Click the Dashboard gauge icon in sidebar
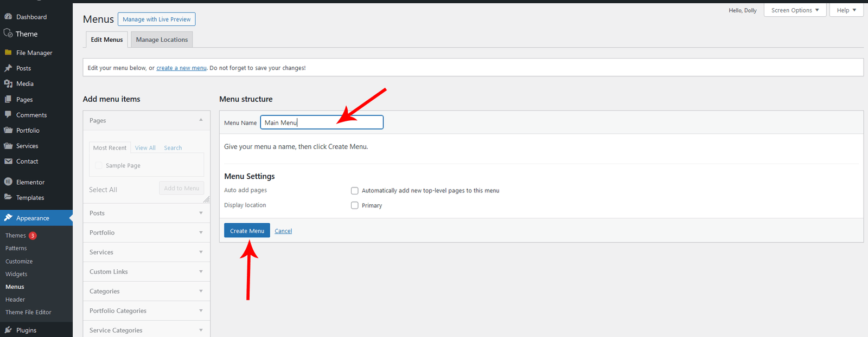The height and width of the screenshot is (337, 868). point(8,17)
